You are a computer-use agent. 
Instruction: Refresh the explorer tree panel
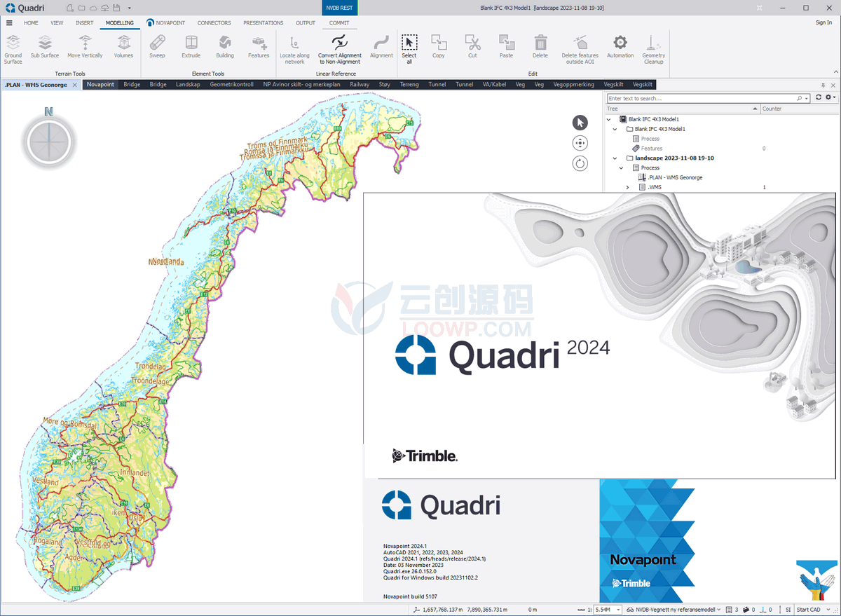pos(818,98)
